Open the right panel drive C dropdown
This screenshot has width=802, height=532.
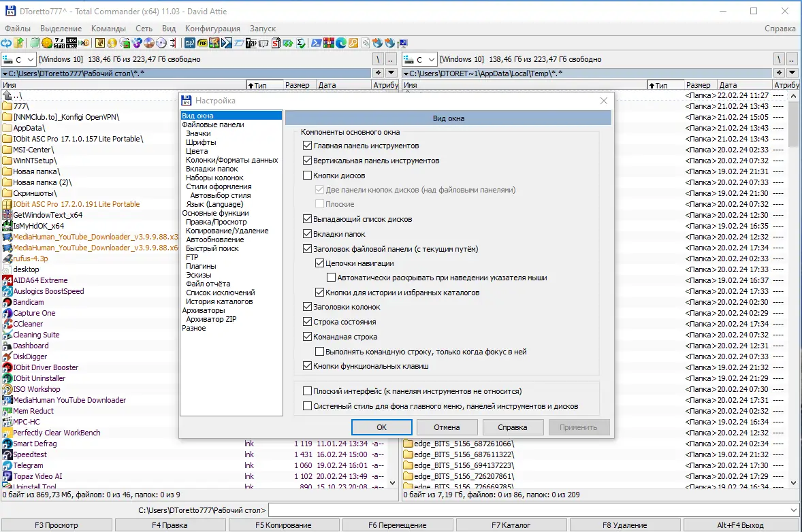(420, 59)
